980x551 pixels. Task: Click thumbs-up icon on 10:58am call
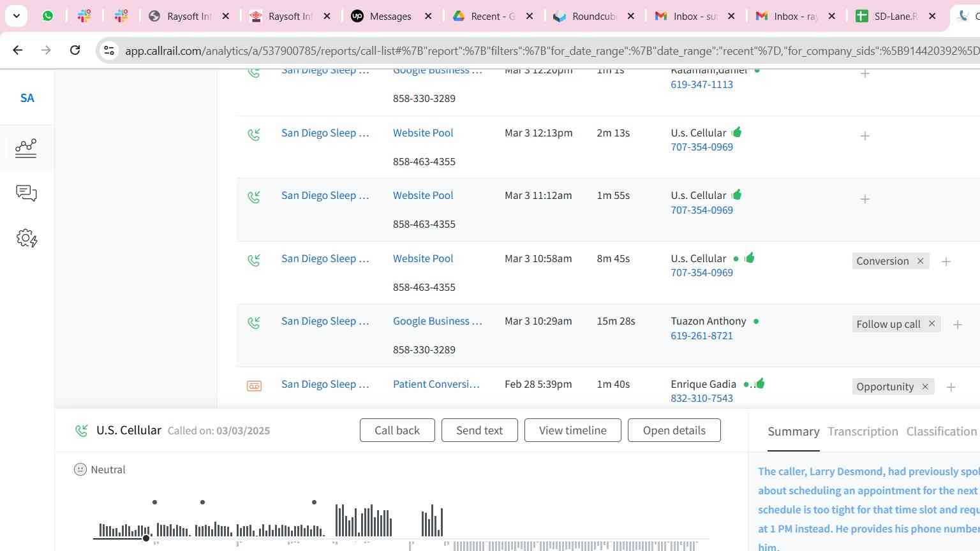point(750,258)
